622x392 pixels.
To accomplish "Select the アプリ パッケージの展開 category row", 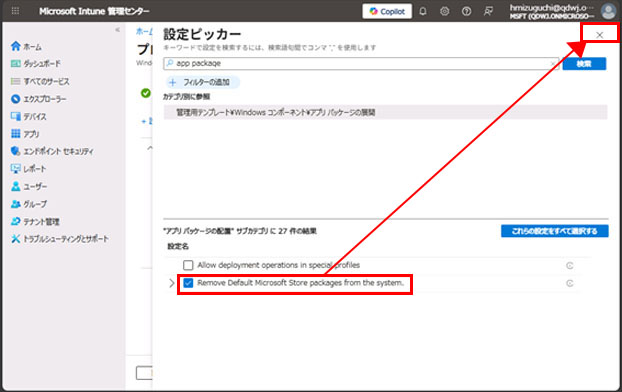I will pyautogui.click(x=385, y=112).
